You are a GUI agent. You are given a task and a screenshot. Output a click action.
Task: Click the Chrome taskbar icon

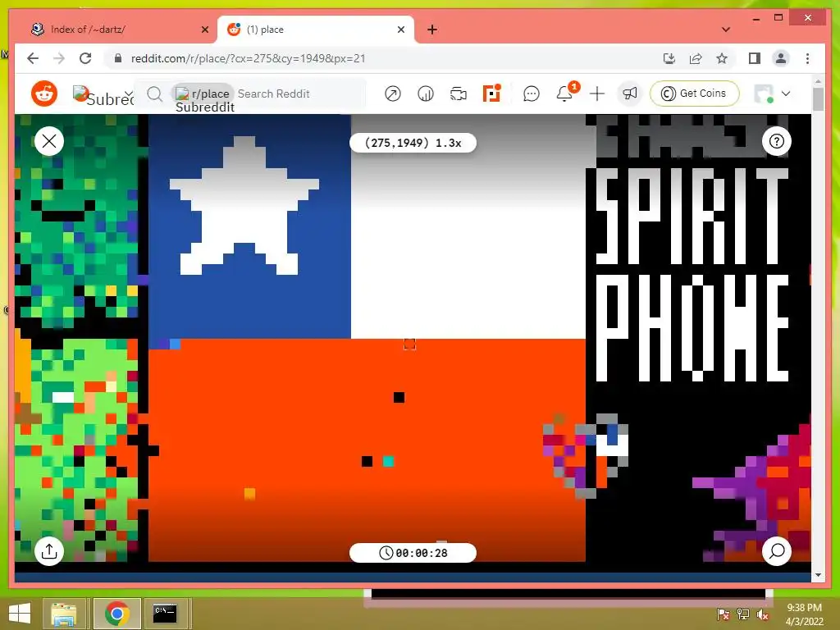[x=117, y=614]
